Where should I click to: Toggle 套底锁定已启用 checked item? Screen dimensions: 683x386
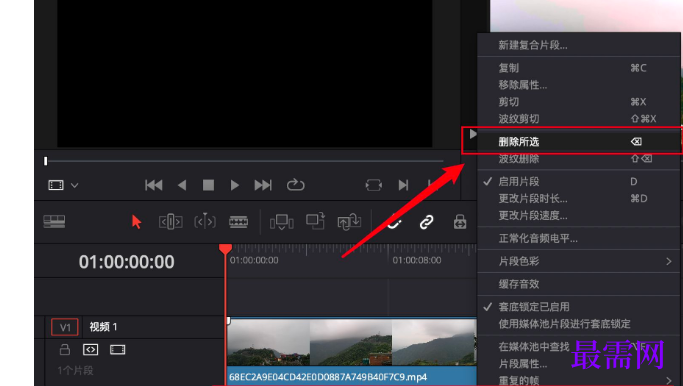point(579,307)
